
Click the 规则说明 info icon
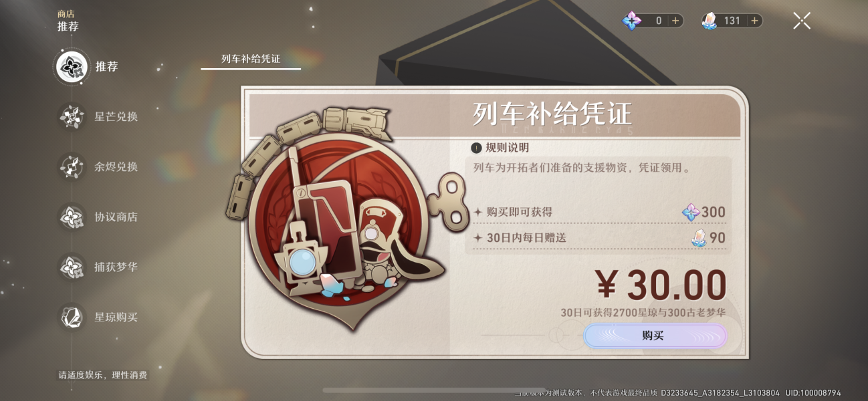pyautogui.click(x=476, y=148)
